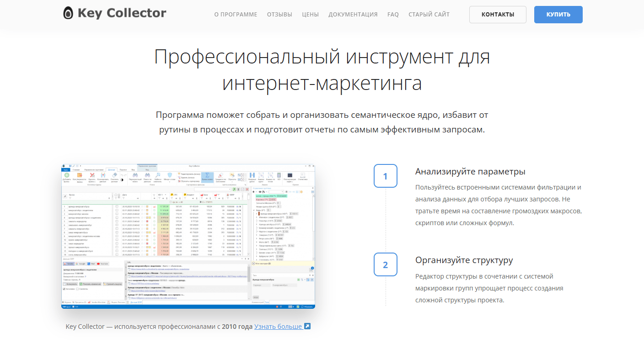Select step 2 numbered box
The width and height of the screenshot is (644, 343).
385,264
